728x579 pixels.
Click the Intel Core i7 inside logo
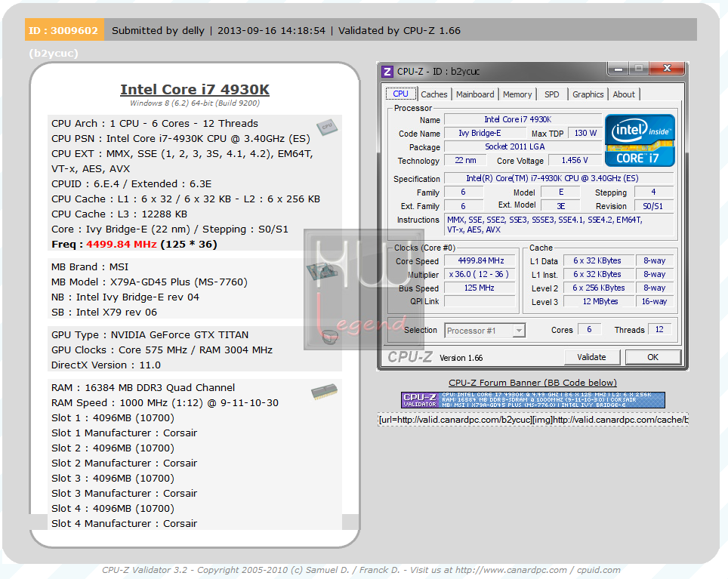pos(640,140)
